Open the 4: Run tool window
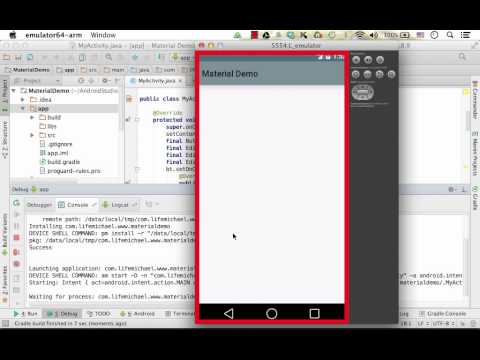This screenshot has width=480, height=360. click(26, 314)
